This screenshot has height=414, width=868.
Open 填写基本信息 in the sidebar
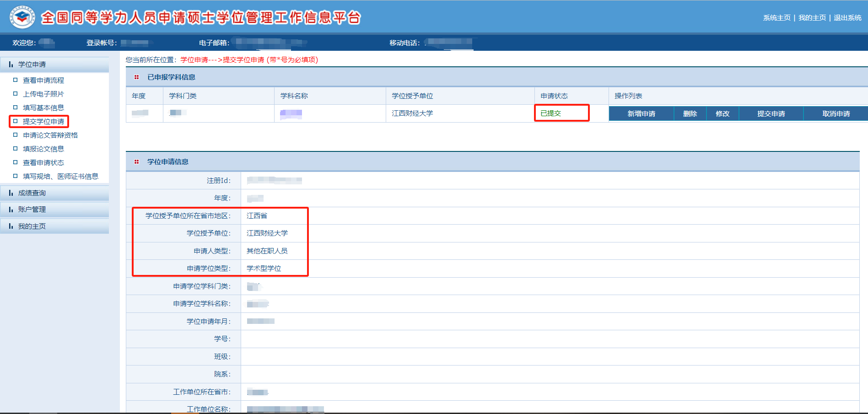(x=43, y=108)
